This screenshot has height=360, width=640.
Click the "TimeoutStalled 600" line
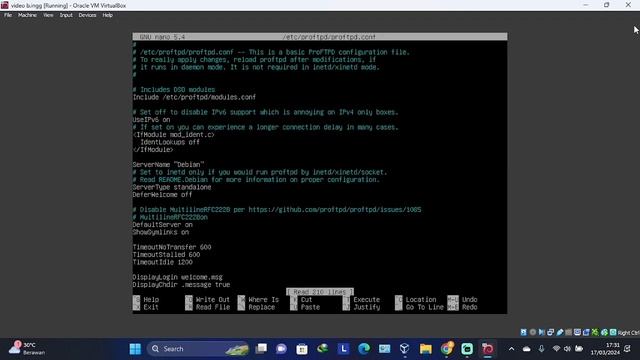pos(166,254)
